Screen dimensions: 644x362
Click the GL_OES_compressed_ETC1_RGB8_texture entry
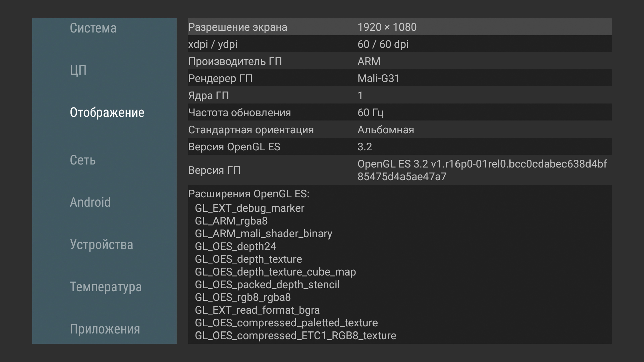295,336
